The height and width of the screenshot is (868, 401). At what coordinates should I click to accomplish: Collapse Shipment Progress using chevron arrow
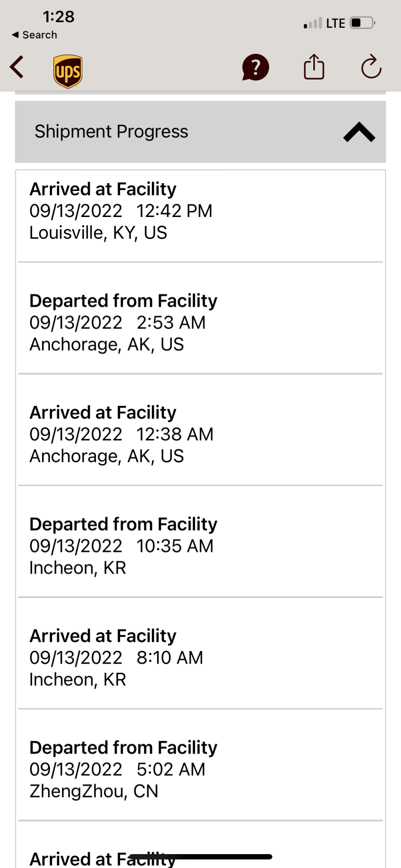point(359,132)
